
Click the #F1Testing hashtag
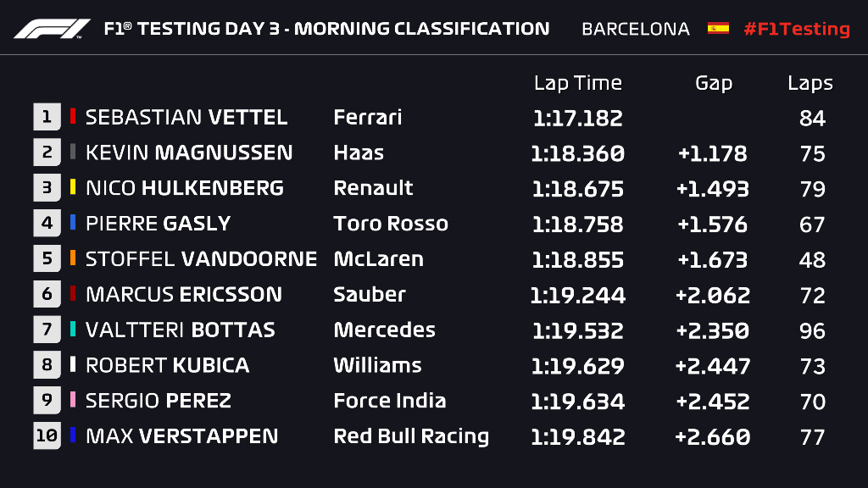pos(796,29)
